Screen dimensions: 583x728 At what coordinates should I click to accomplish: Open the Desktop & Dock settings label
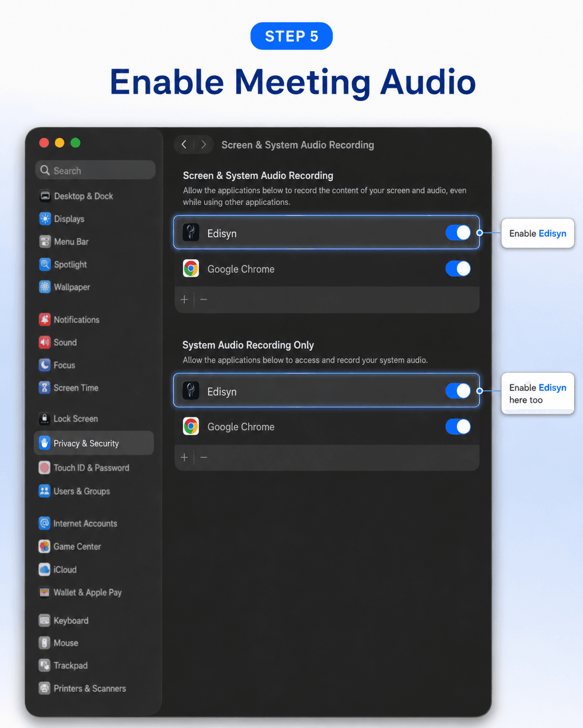tap(84, 196)
